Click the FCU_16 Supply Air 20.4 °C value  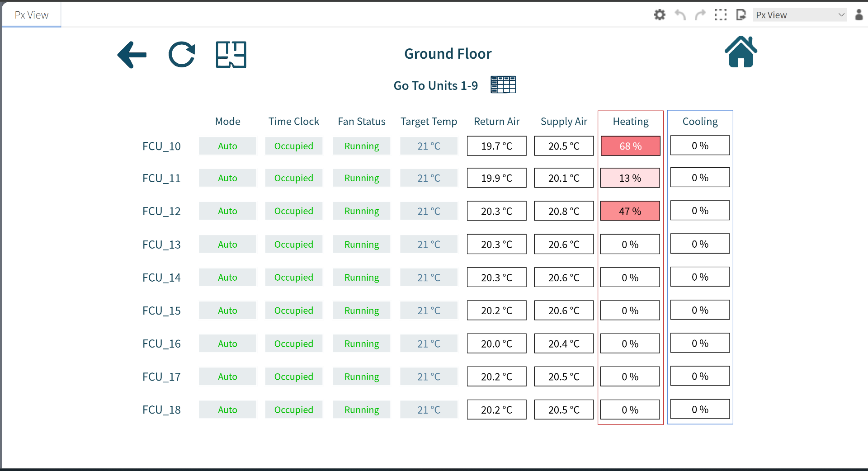pos(564,344)
